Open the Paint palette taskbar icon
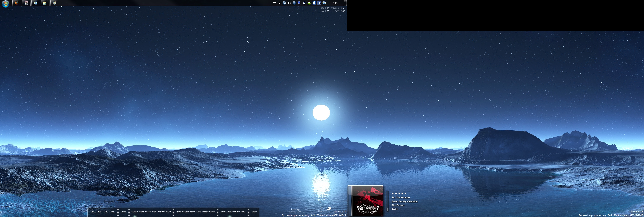The image size is (644, 217). (54, 3)
